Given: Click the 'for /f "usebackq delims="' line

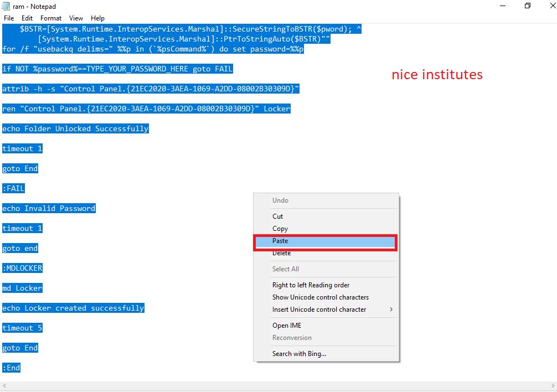Looking at the screenshot, I should pyautogui.click(x=153, y=49).
